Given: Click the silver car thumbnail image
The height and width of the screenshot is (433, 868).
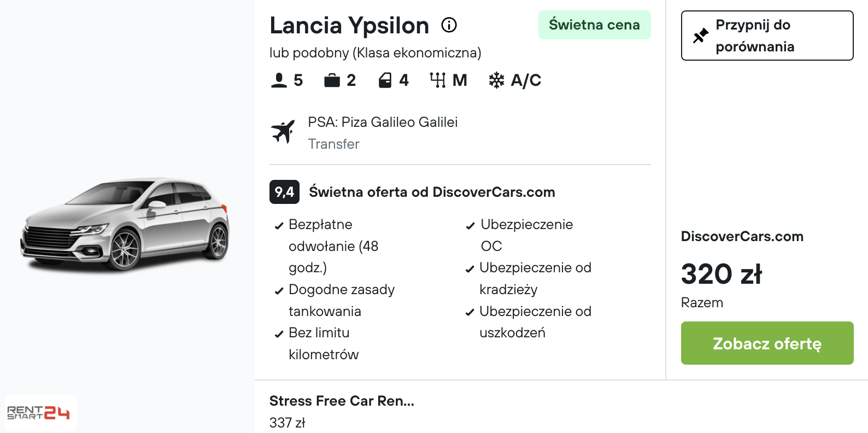Looking at the screenshot, I should pyautogui.click(x=125, y=224).
